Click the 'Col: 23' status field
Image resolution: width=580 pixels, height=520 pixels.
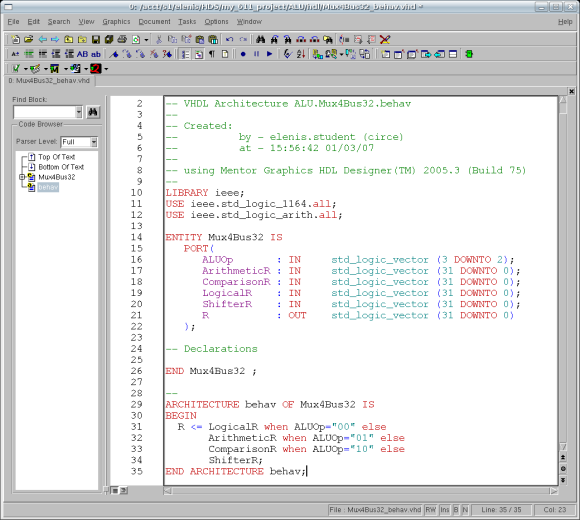point(554,510)
